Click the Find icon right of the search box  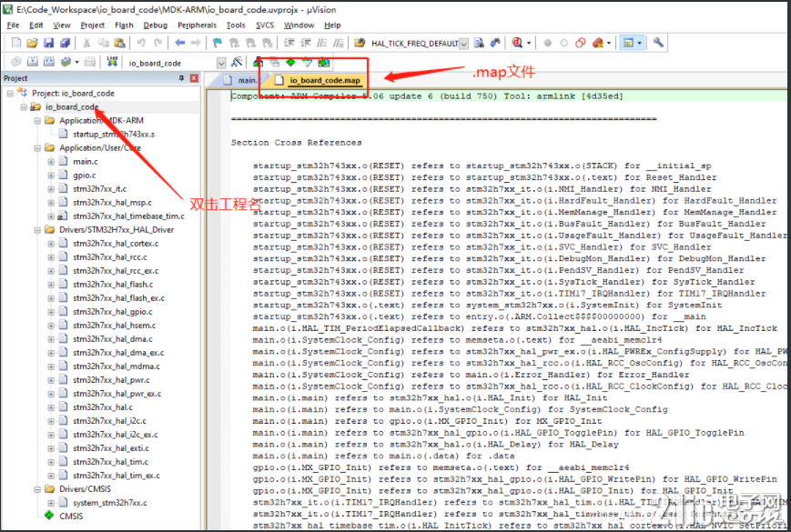click(x=479, y=44)
